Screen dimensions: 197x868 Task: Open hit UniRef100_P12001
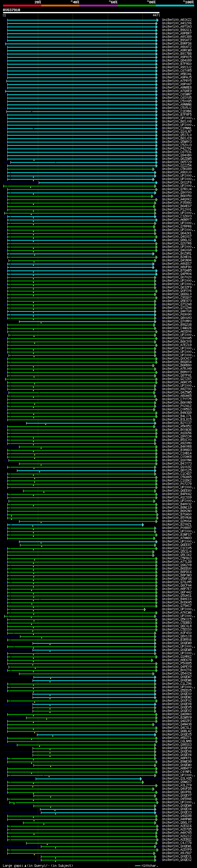pos(177,210)
